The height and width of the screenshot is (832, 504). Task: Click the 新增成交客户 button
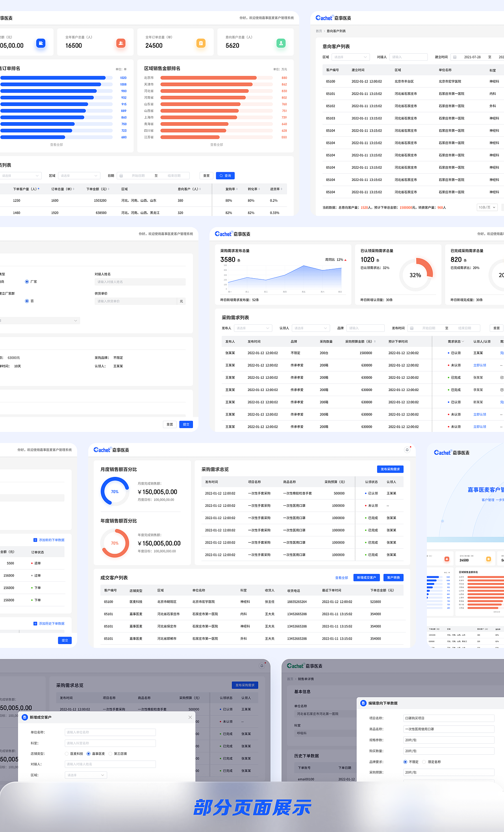click(367, 578)
